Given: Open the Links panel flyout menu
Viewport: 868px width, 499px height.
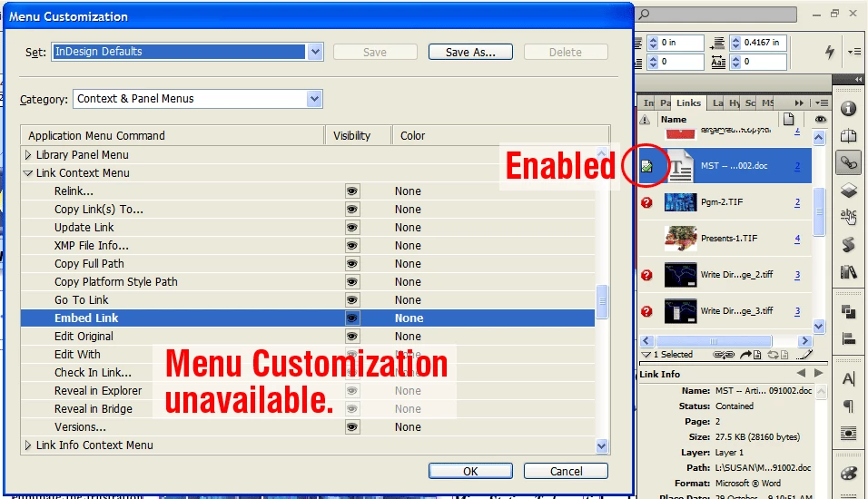Looking at the screenshot, I should click(x=822, y=103).
